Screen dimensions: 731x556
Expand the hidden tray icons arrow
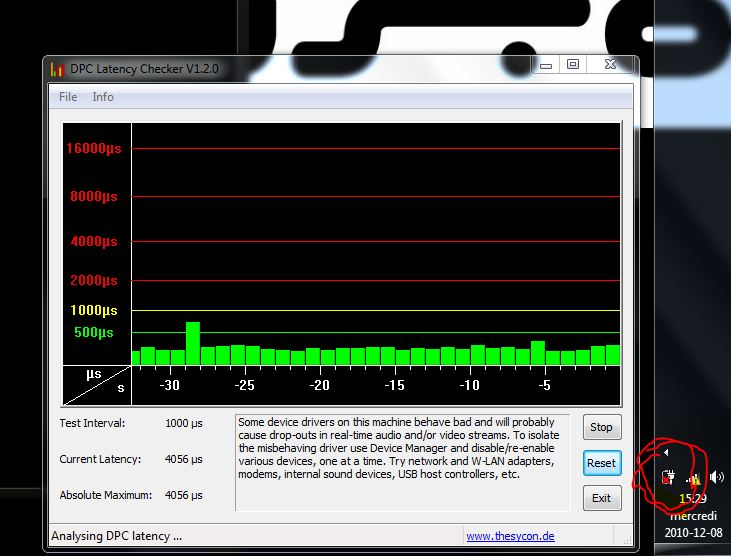[667, 454]
